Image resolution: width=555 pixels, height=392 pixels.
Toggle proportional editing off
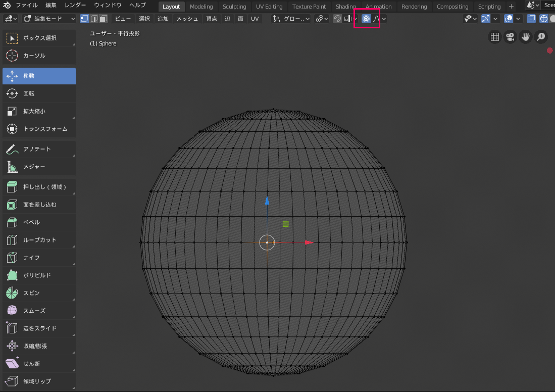pyautogui.click(x=366, y=19)
